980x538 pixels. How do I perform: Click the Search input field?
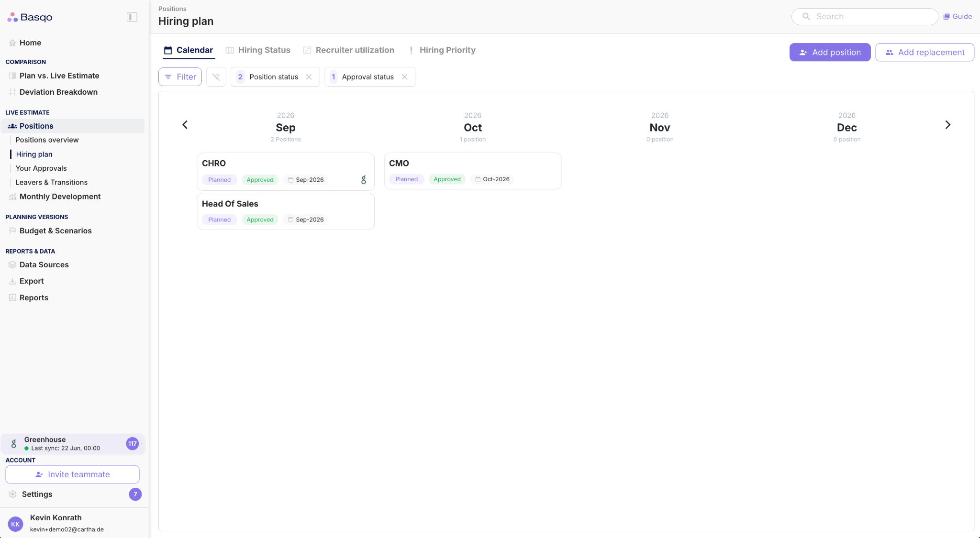[865, 16]
